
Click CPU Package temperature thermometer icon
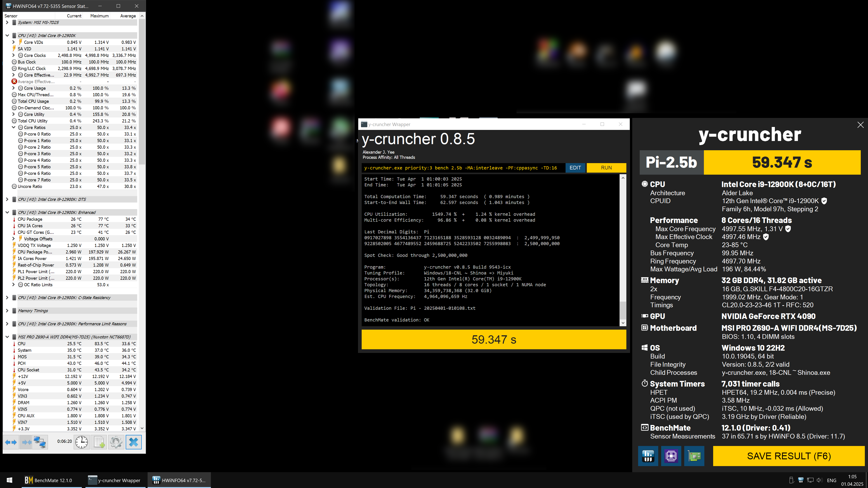(x=14, y=219)
